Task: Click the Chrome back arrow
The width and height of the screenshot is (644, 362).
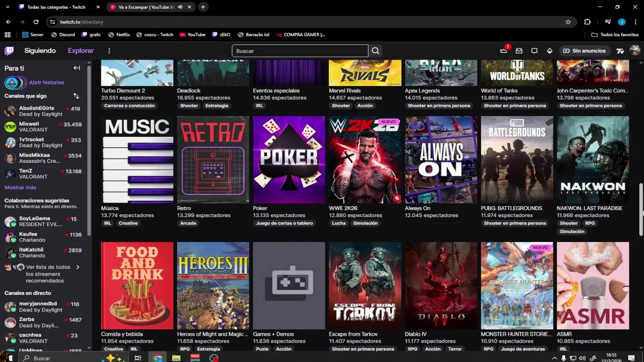Action: (x=9, y=22)
